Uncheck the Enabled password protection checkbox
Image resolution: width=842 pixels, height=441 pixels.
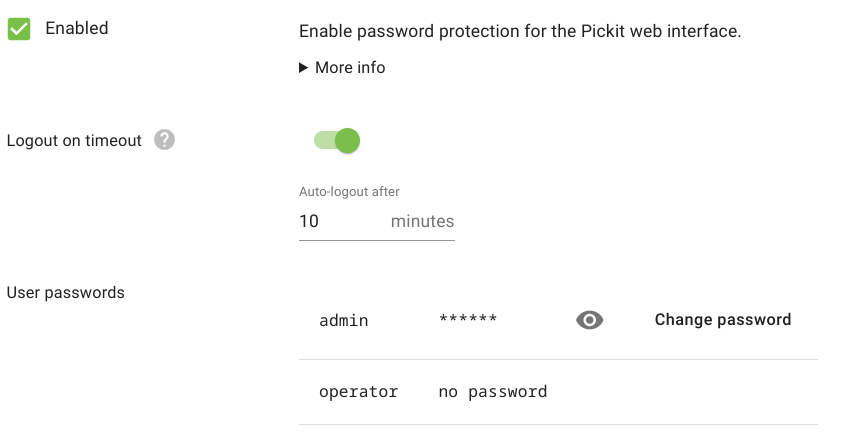(x=19, y=29)
